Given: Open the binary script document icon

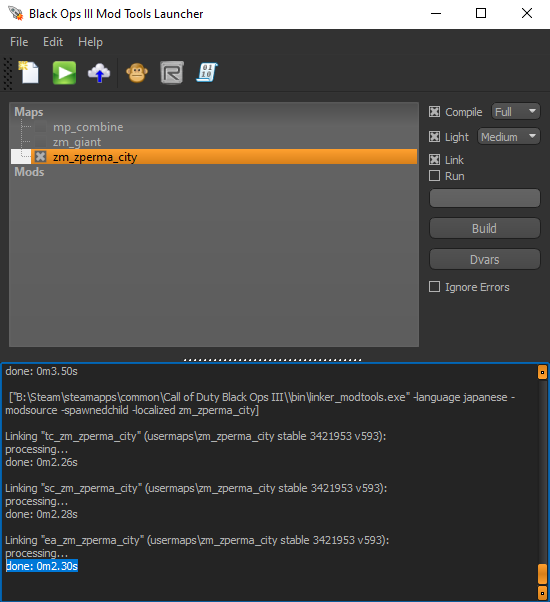Looking at the screenshot, I should pos(207,73).
